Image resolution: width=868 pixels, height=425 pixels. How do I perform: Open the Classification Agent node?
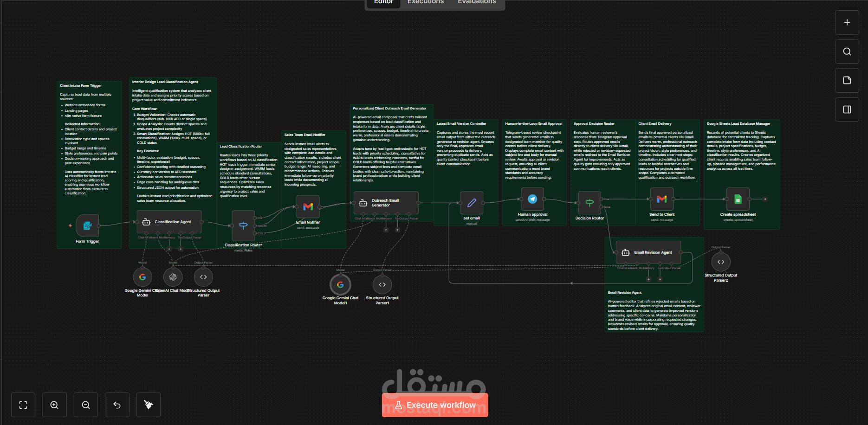(x=169, y=222)
